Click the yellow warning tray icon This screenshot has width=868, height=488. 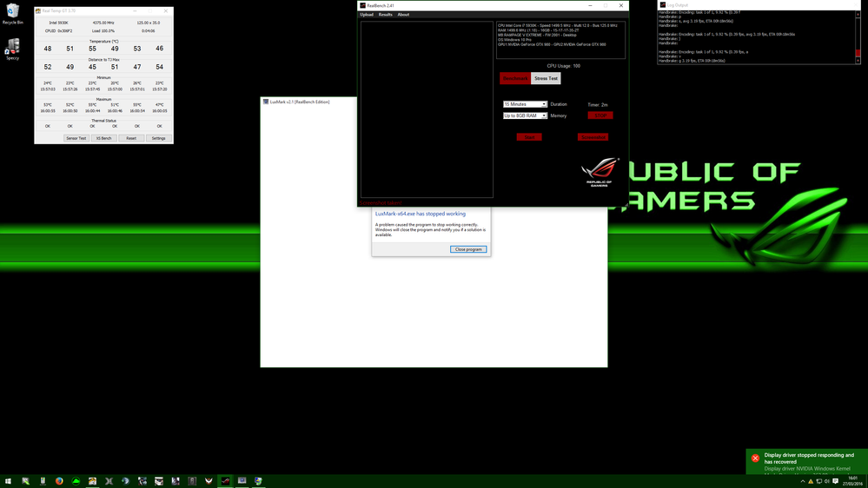pos(811,481)
